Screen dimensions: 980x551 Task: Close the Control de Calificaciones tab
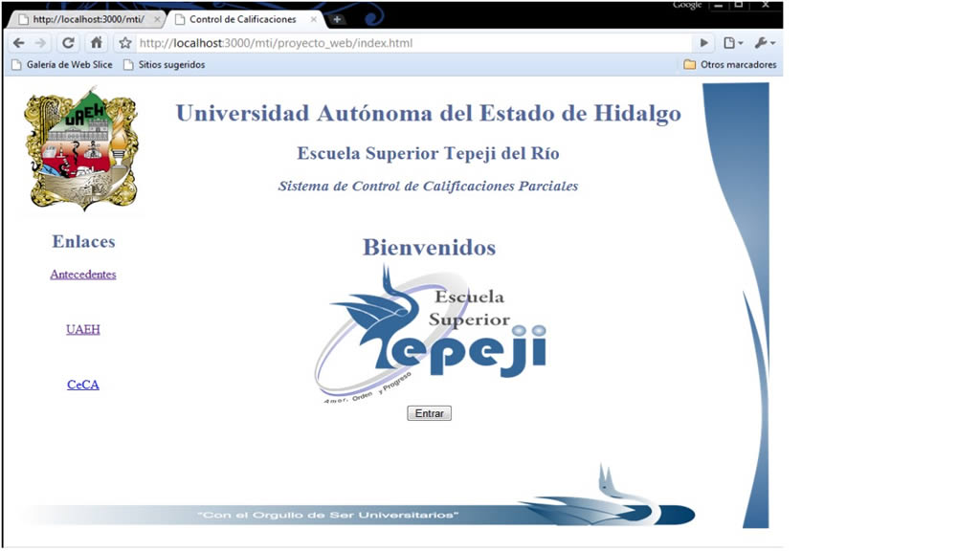(x=314, y=19)
